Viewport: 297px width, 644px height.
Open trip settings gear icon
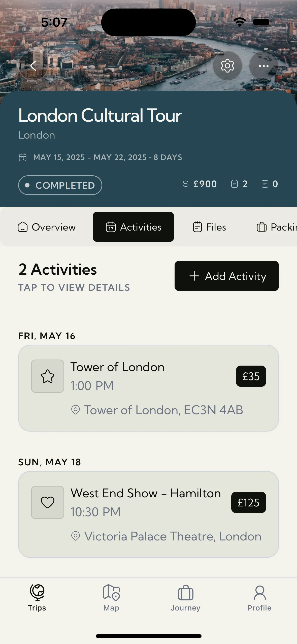[227, 66]
